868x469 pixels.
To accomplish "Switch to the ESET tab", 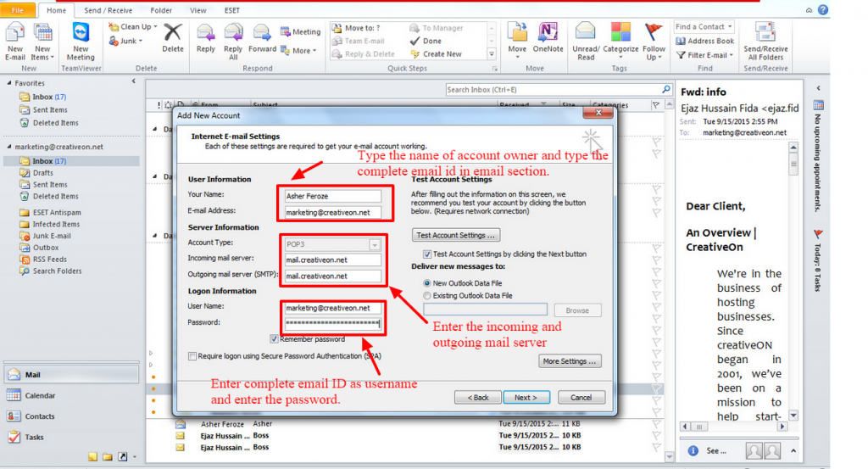I will click(232, 10).
